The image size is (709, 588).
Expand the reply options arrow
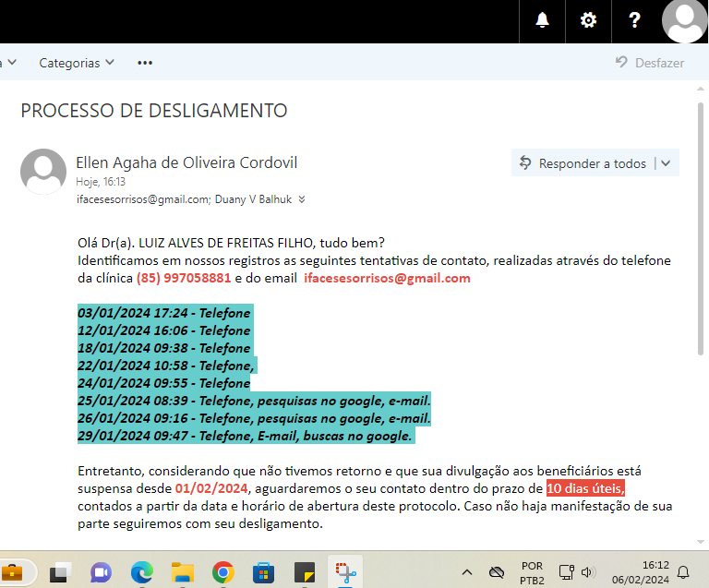tap(667, 163)
